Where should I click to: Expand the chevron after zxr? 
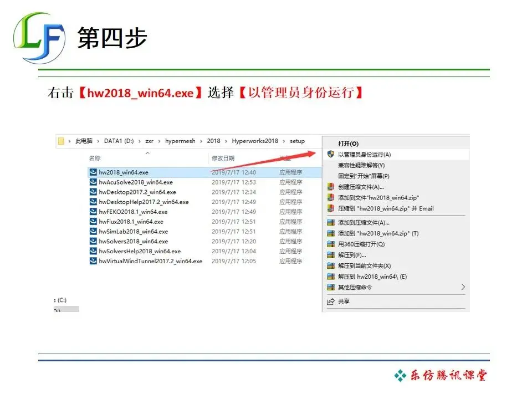[x=159, y=141]
